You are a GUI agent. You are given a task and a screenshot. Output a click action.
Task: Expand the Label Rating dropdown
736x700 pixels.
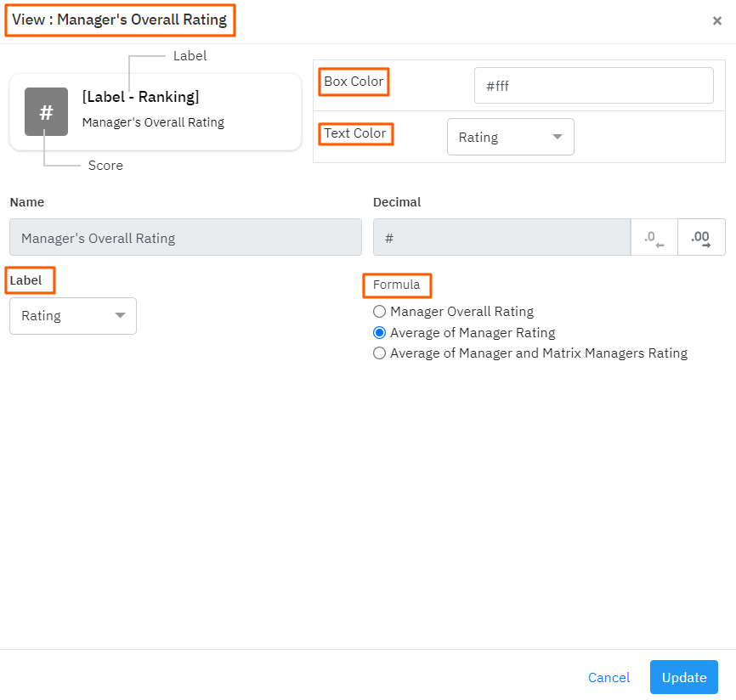(72, 316)
